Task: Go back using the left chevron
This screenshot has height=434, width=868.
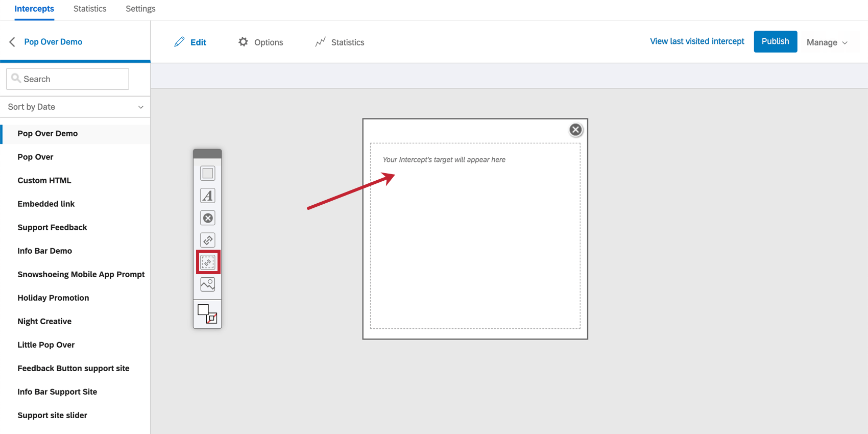Action: pyautogui.click(x=12, y=42)
